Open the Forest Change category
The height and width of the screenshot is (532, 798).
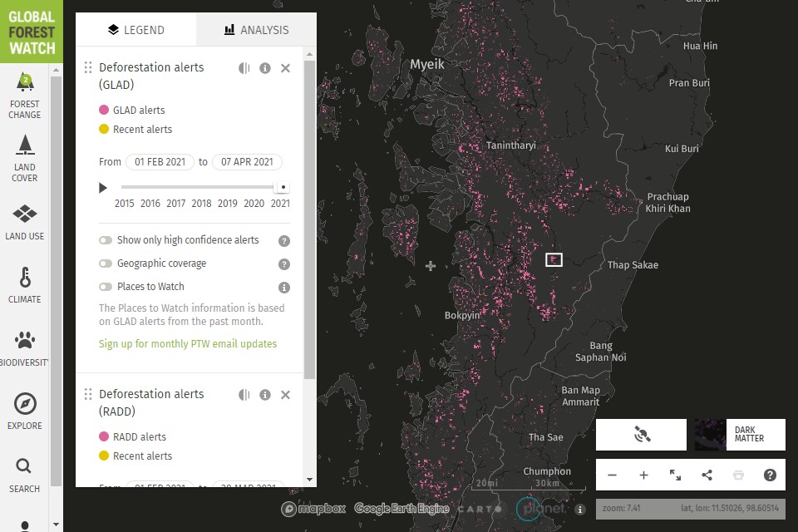coord(24,96)
